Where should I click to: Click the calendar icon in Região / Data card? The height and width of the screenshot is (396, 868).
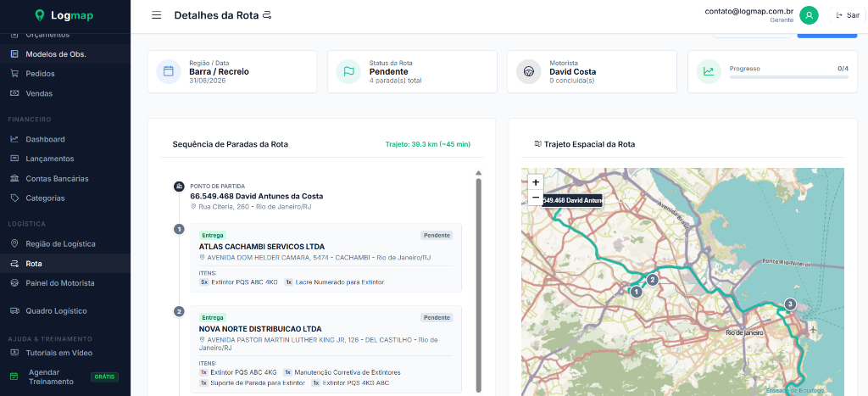click(169, 71)
